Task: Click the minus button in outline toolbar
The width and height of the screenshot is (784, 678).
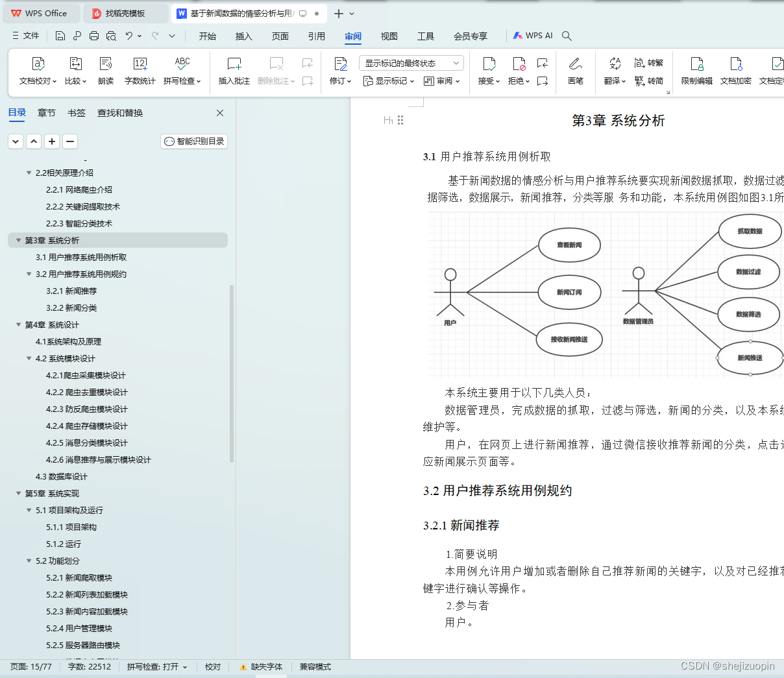Action: (70, 141)
